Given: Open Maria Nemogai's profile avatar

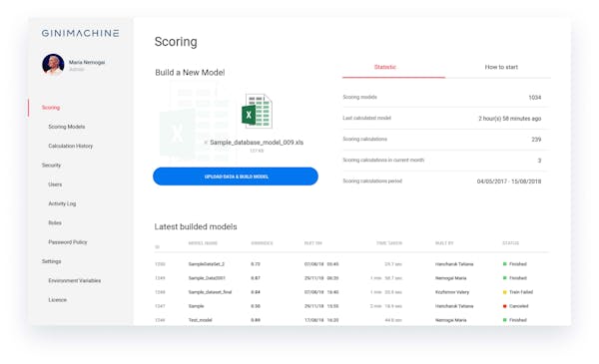Looking at the screenshot, I should [x=53, y=64].
